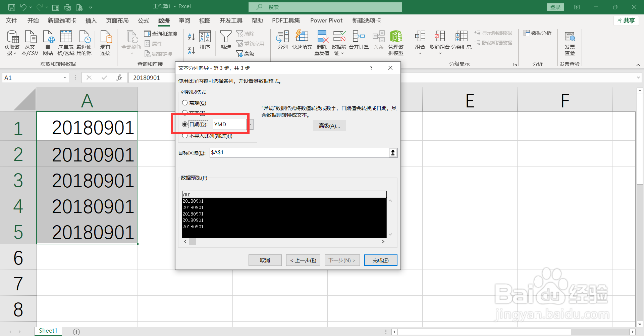This screenshot has height=336, width=644.
Task: Click the fx insert function icon
Action: click(x=119, y=78)
